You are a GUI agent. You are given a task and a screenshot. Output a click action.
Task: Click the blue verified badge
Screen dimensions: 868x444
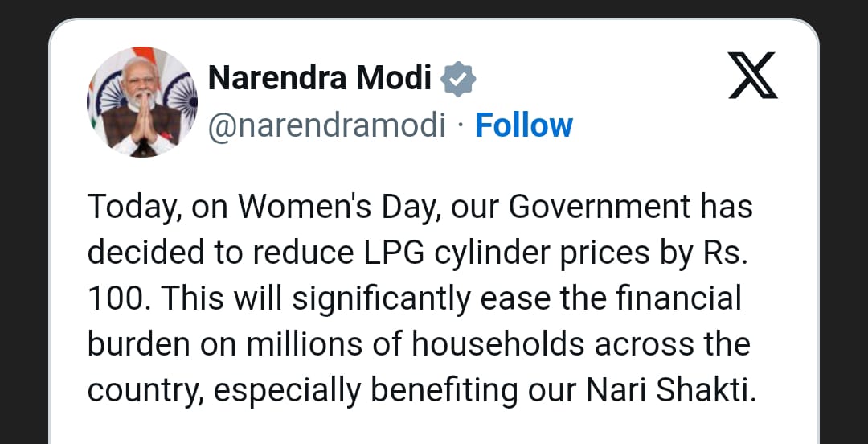click(x=459, y=79)
